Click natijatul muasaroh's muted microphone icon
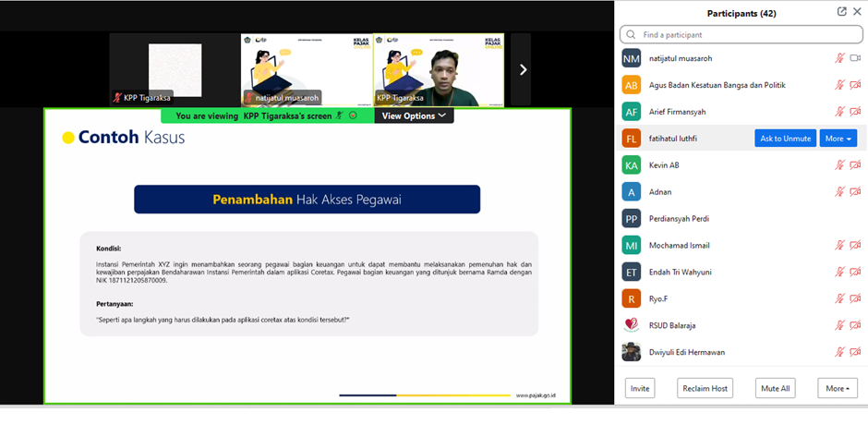Screen dimensions: 868x425 click(x=839, y=58)
